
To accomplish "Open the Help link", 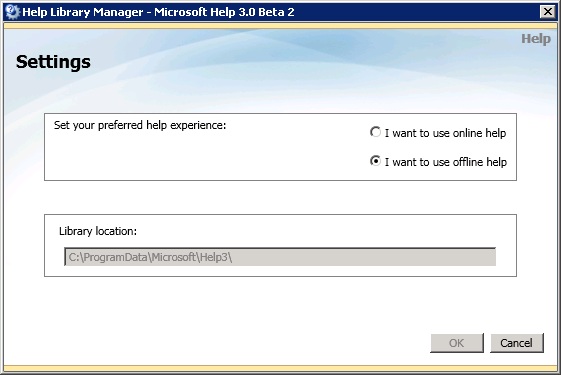I will (x=536, y=39).
